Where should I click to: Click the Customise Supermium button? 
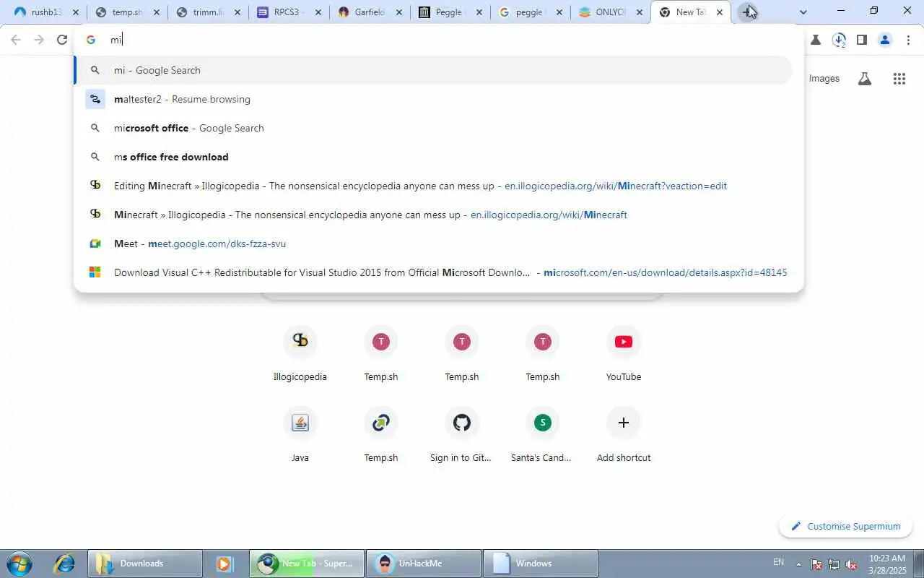(x=845, y=526)
